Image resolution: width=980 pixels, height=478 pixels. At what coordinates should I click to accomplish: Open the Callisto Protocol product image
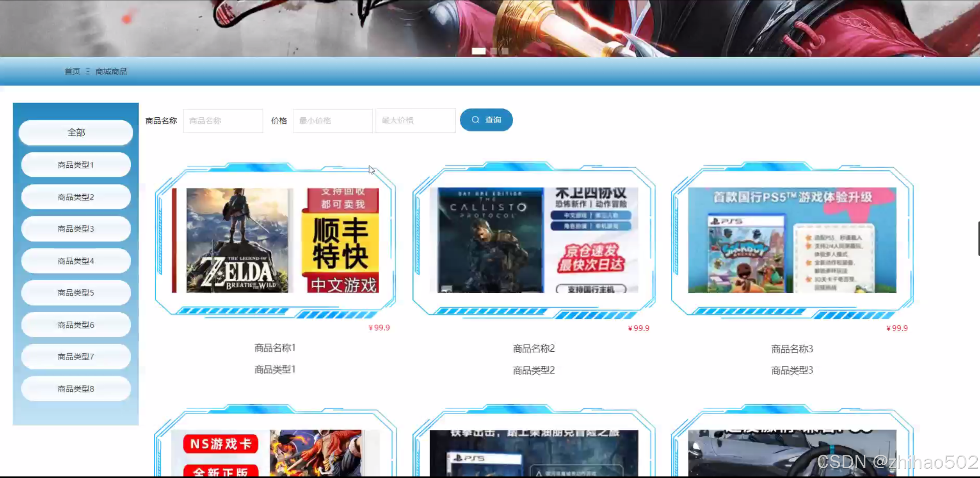(534, 240)
